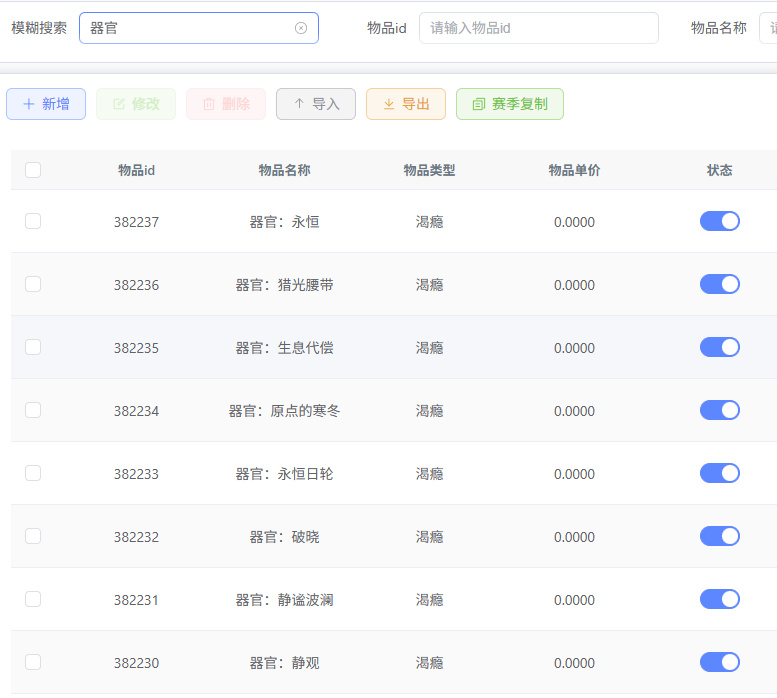Click item name 器官：原点的寒冬

pos(284,411)
